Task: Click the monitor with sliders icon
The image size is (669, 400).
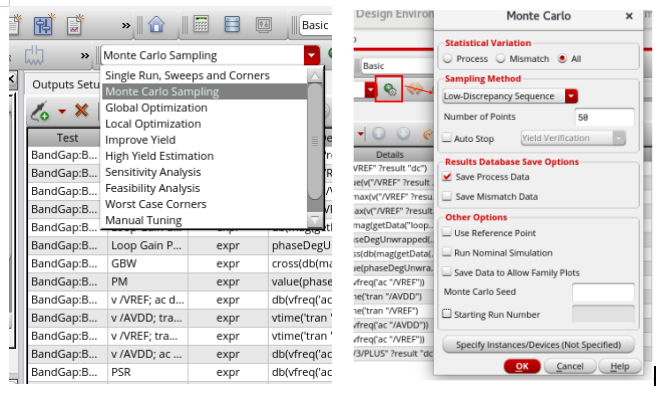Action: click(264, 25)
